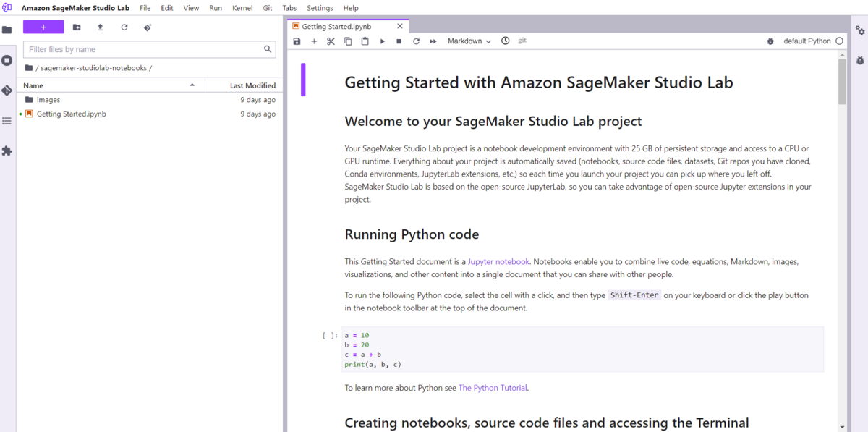Click the purple New Launcher plus button

(x=43, y=27)
